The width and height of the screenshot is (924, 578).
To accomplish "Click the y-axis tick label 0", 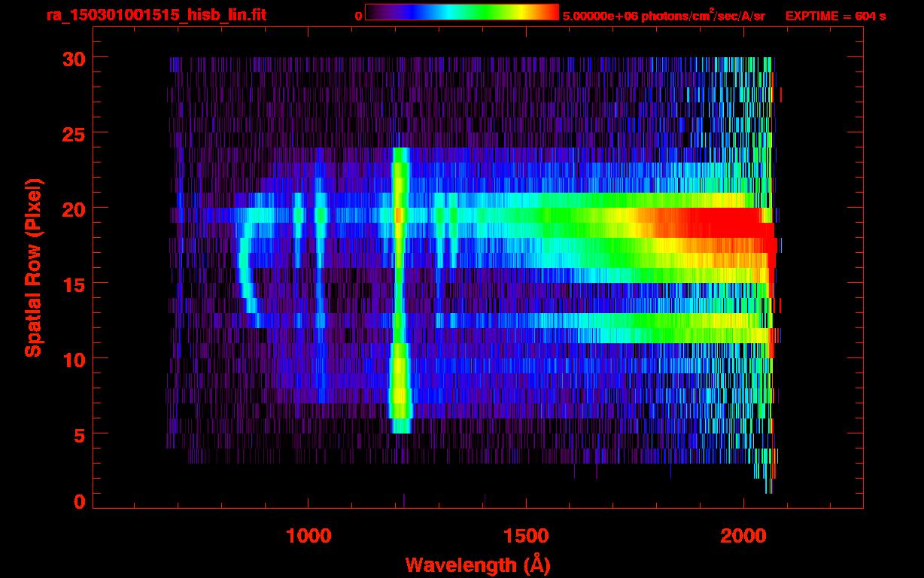I will (80, 501).
